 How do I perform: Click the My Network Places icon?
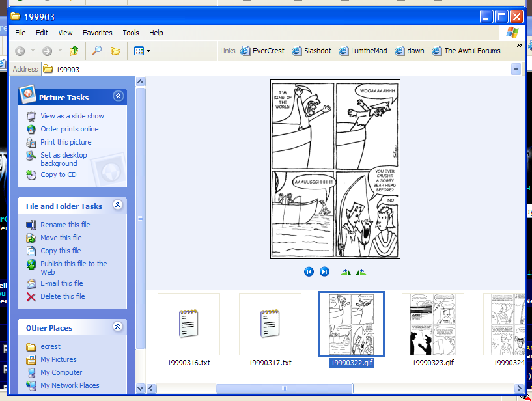31,386
